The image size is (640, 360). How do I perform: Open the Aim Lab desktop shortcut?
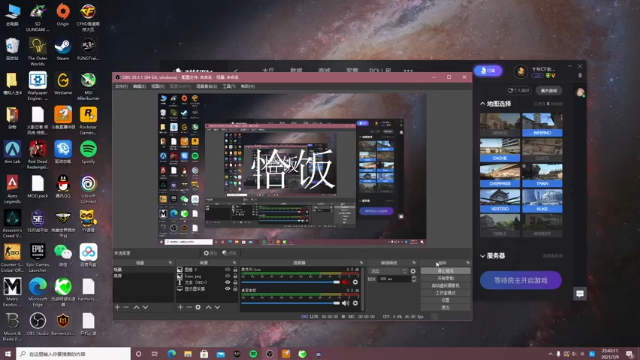click(12, 152)
